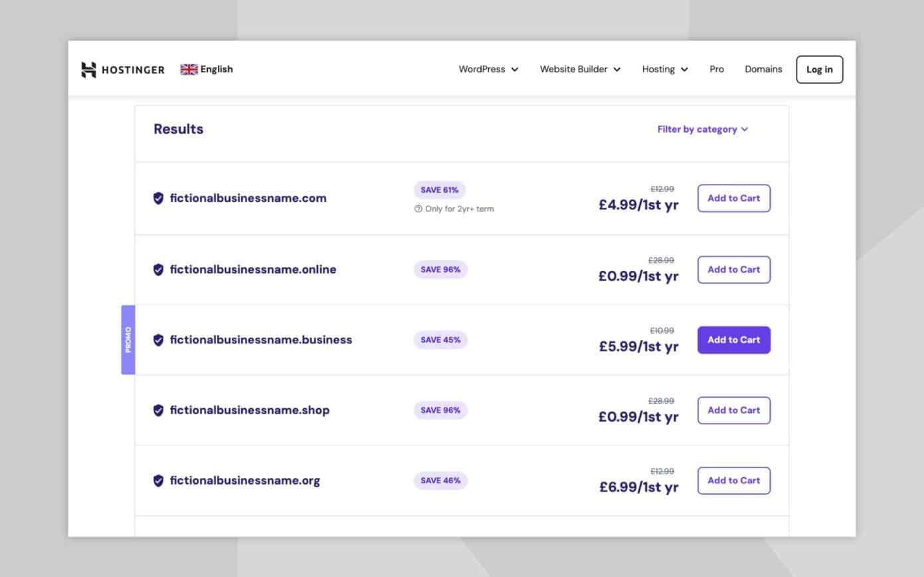Viewport: 924px width, 577px height.
Task: Open the Domains page
Action: pos(763,69)
